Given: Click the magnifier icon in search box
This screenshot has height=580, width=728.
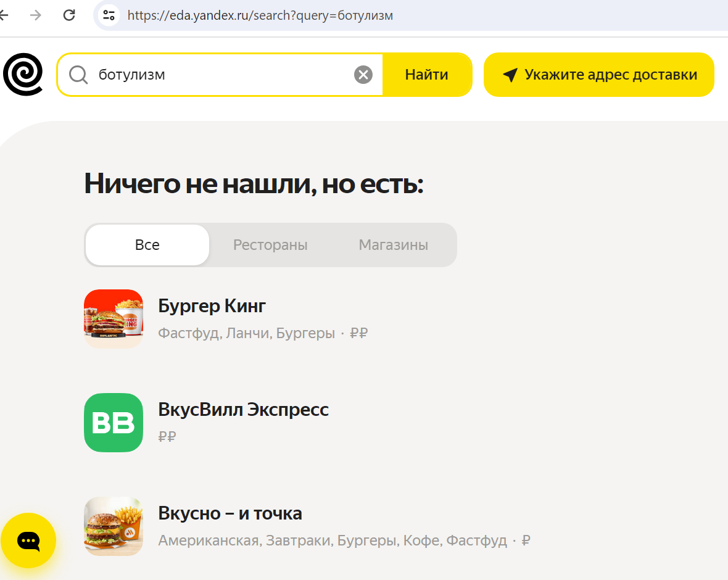Looking at the screenshot, I should coord(78,75).
